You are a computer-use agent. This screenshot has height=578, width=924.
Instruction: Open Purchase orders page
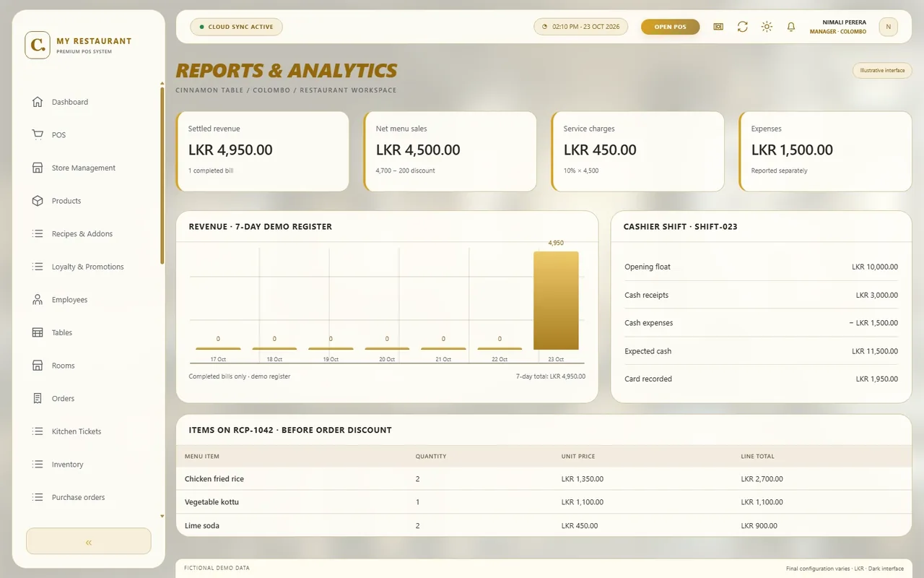[89, 497]
